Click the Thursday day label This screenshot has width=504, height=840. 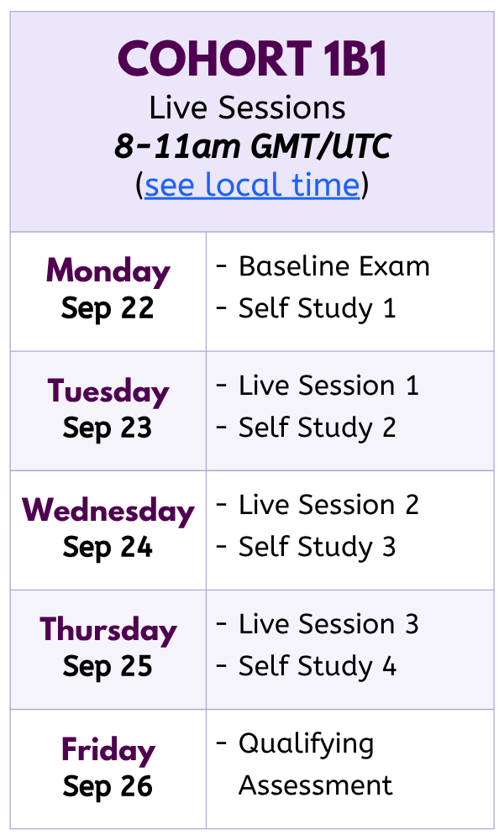108,630
